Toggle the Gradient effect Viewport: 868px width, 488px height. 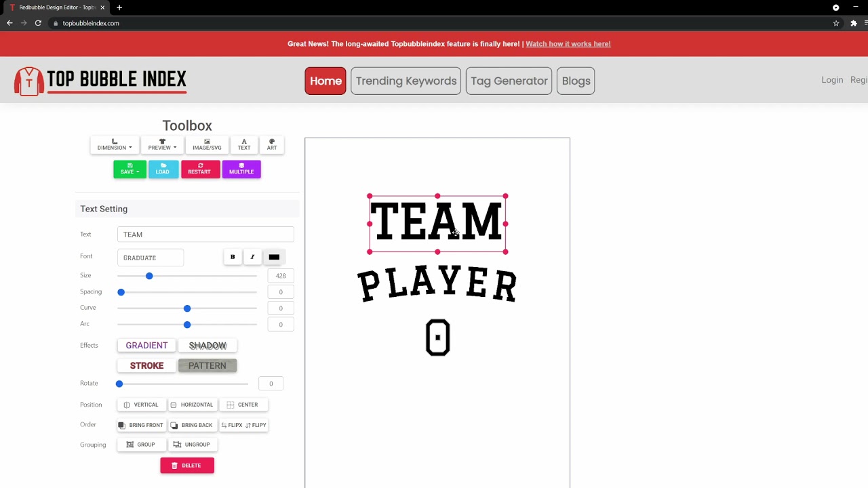tap(146, 346)
